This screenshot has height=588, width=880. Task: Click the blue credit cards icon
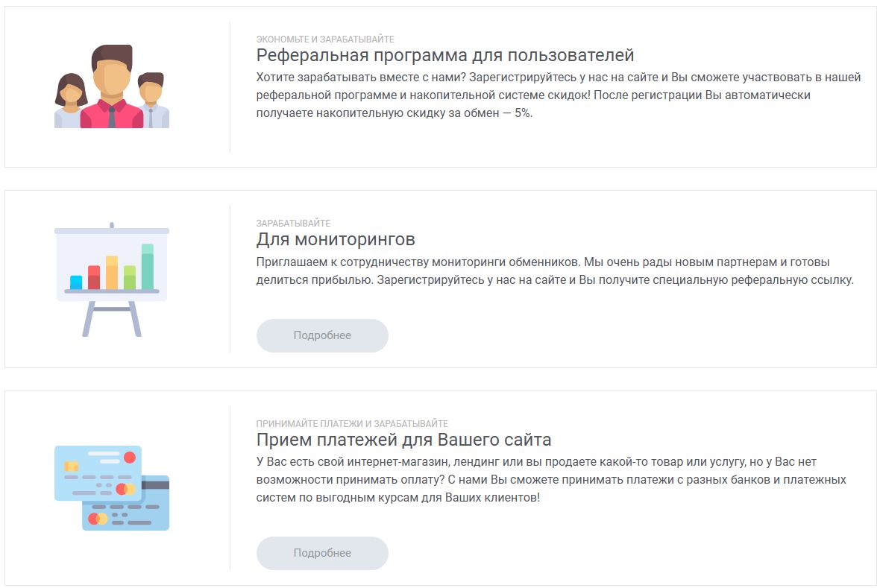112,487
